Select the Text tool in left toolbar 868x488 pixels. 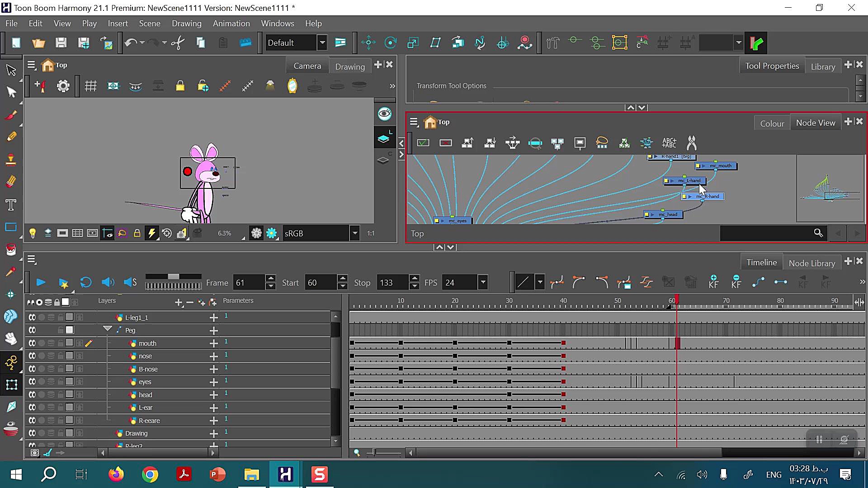11,205
